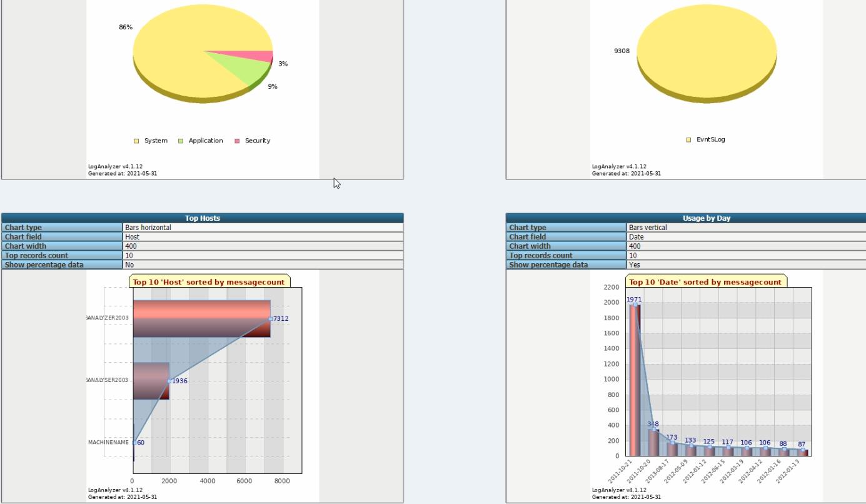Click the EvntSLog legend label text
Image resolution: width=866 pixels, height=504 pixels.
coord(711,139)
